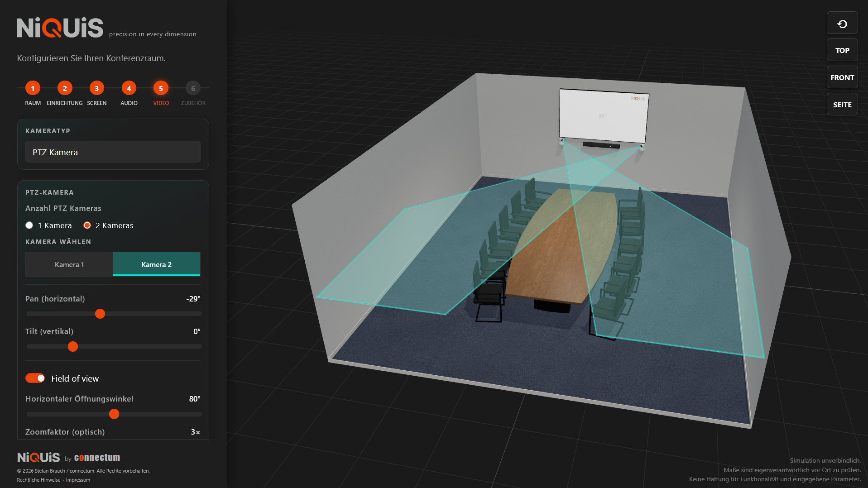Click the PTZ-KAMERA section heading
This screenshot has width=868, height=488.
click(x=49, y=192)
